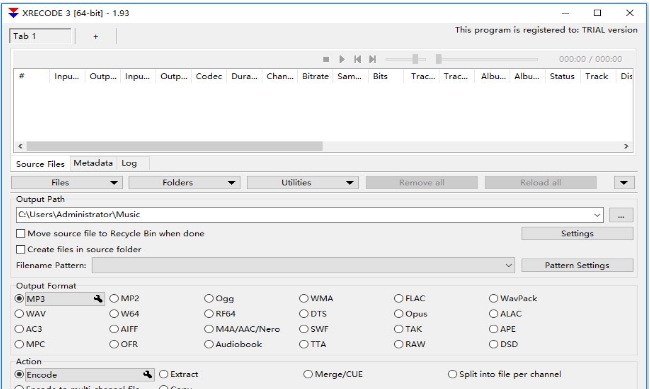650x389 pixels.
Task: Open MP3 settings wrench icon
Action: 98,299
